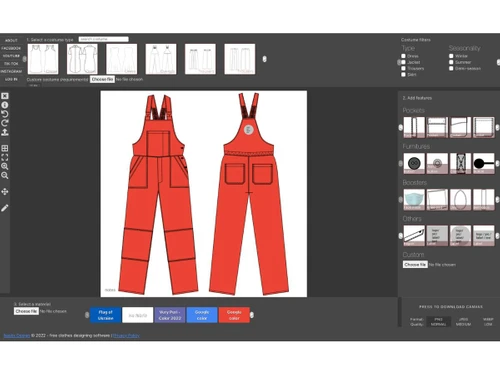Screen dimensions: 500x375
Task: Add the laced clasp furniture
Action: click(460, 163)
